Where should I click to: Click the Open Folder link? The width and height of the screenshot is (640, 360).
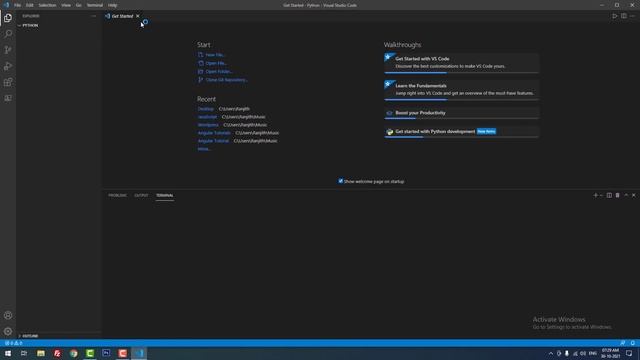point(219,71)
